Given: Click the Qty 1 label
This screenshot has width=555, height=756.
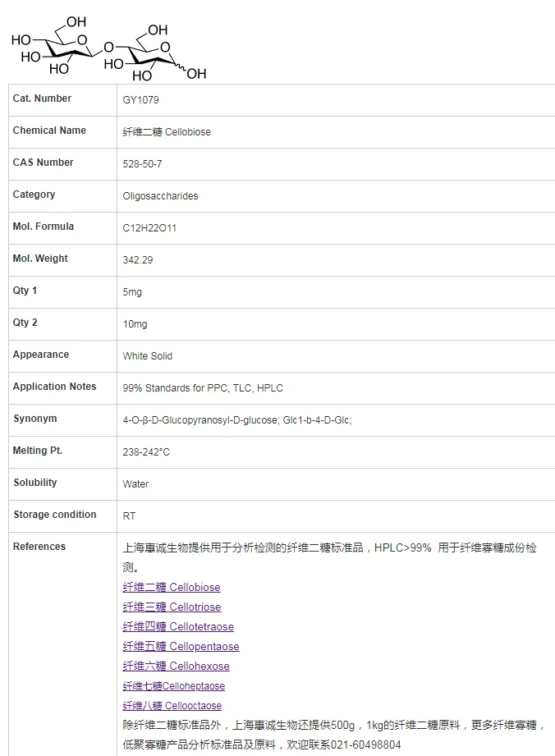Looking at the screenshot, I should coord(25,291).
